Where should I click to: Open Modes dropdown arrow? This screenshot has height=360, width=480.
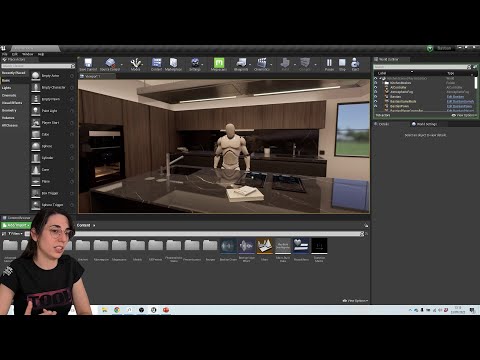click(x=143, y=64)
